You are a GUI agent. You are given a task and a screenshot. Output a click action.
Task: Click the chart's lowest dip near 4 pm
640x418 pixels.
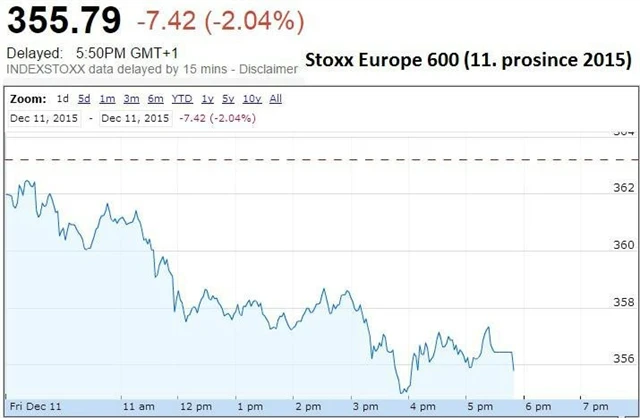pos(403,391)
